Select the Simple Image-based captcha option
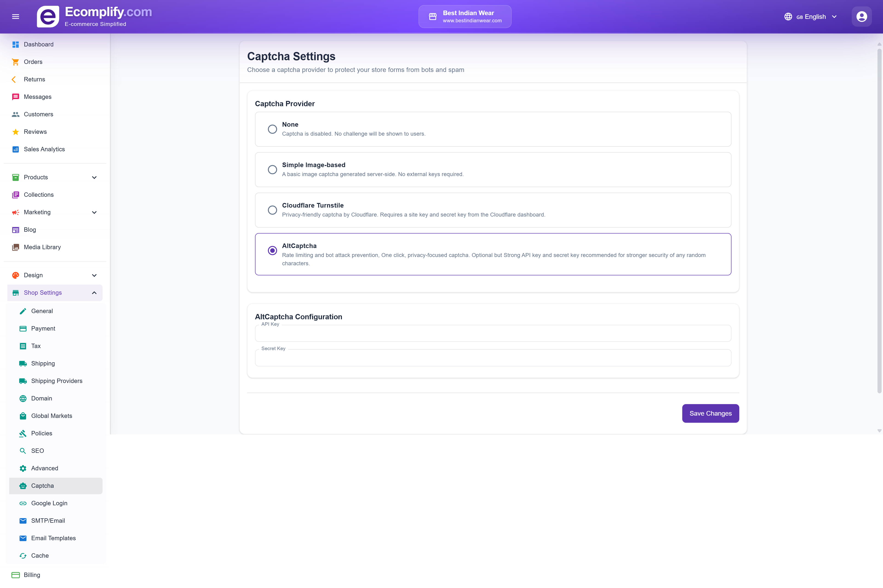The height and width of the screenshot is (588, 883). (272, 169)
